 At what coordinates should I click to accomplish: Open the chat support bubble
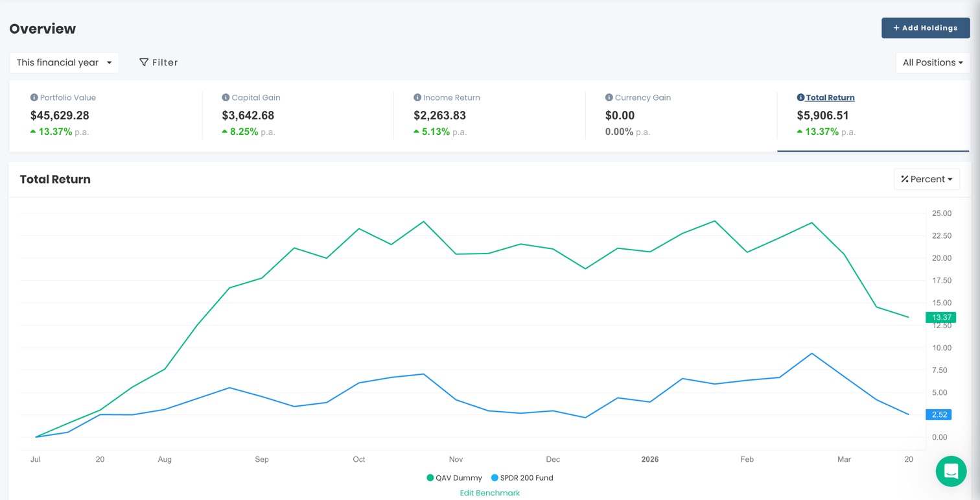tap(951, 471)
